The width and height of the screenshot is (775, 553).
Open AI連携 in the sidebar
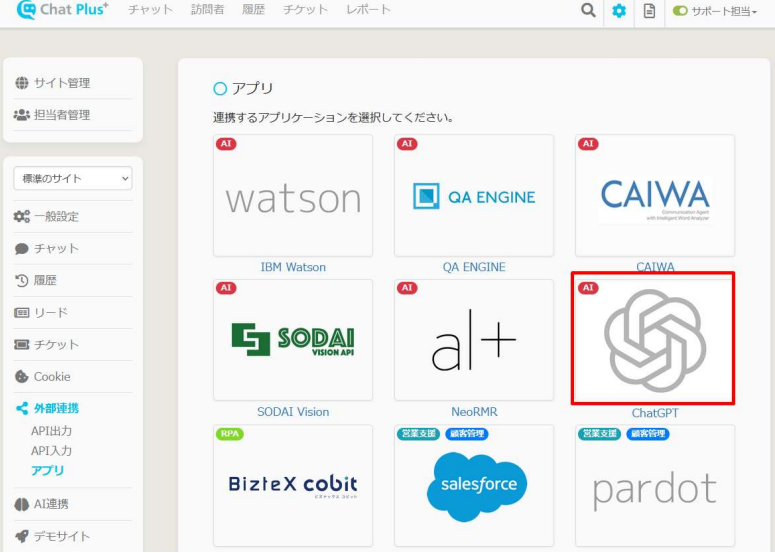[x=55, y=504]
